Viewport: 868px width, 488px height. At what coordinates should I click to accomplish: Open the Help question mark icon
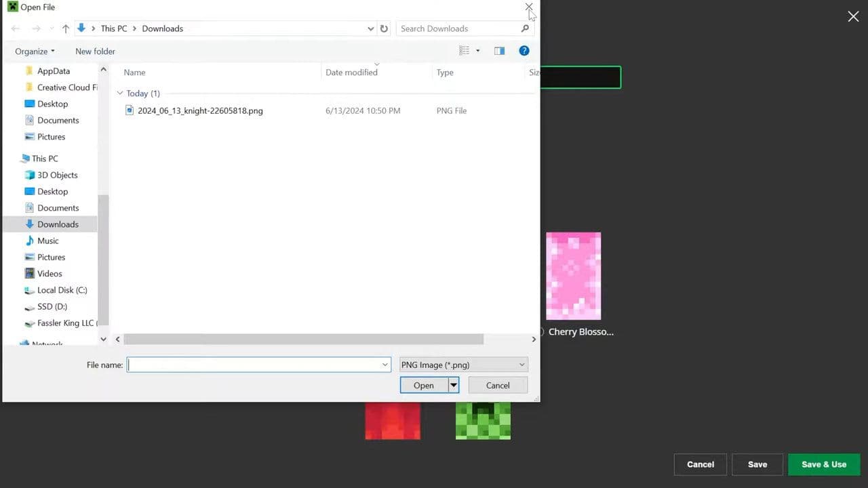[x=524, y=51]
